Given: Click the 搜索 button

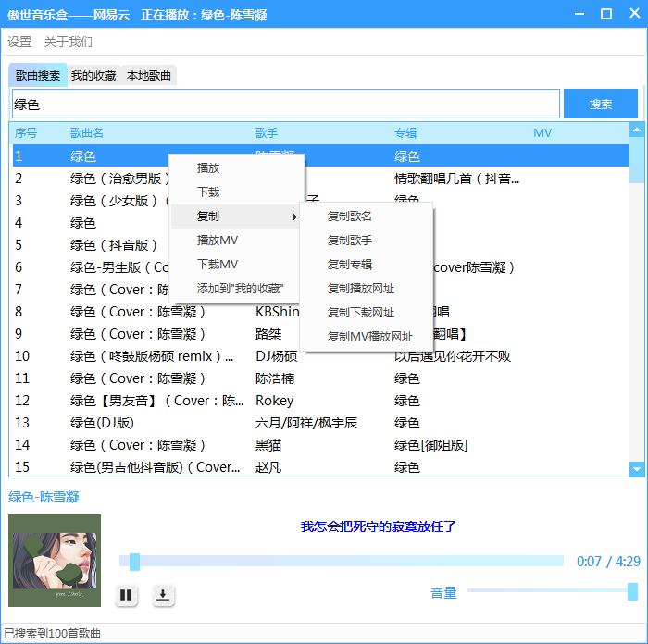Looking at the screenshot, I should pyautogui.click(x=601, y=104).
